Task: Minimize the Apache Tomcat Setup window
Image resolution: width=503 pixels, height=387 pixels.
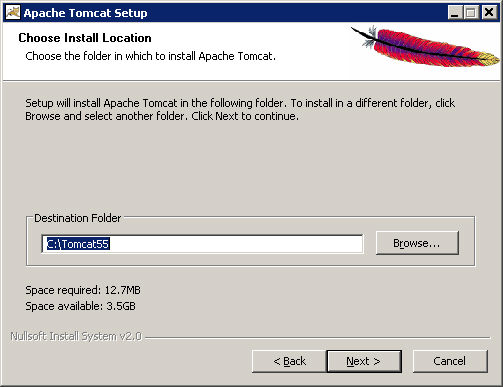Action: [454, 13]
